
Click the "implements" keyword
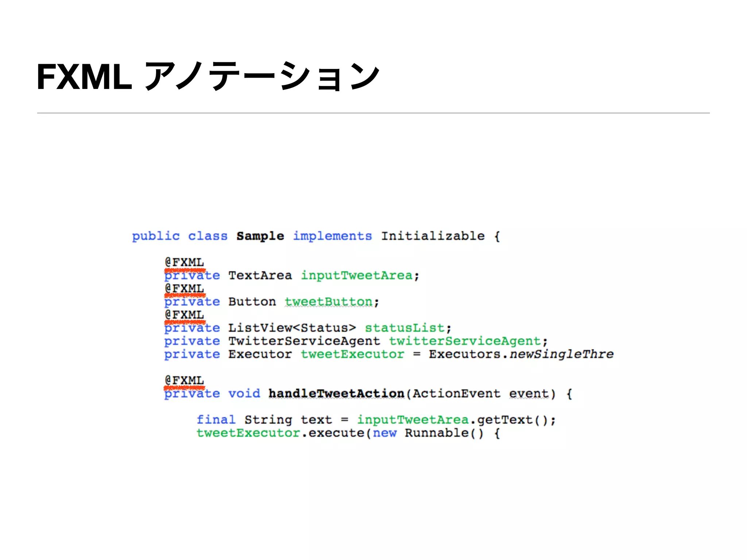click(332, 236)
